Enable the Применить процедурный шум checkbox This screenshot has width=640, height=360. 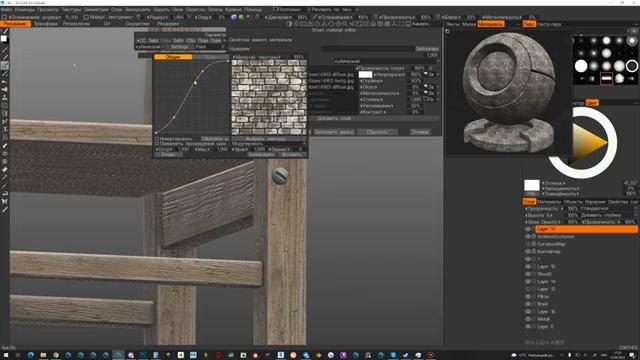(157, 144)
